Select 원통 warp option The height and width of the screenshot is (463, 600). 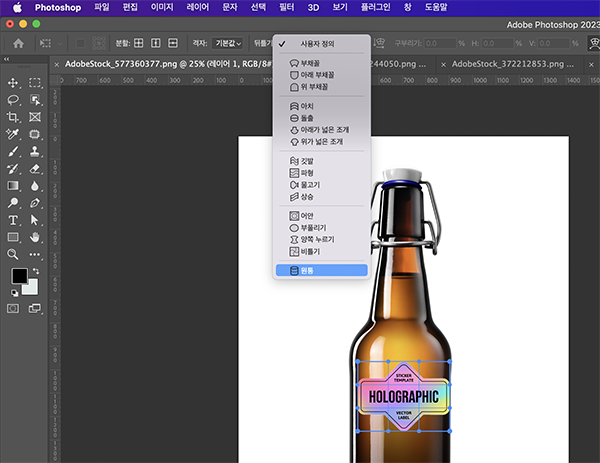(x=307, y=270)
